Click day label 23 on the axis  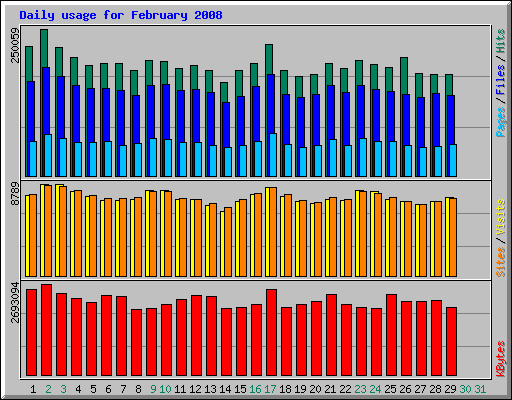coord(360,389)
